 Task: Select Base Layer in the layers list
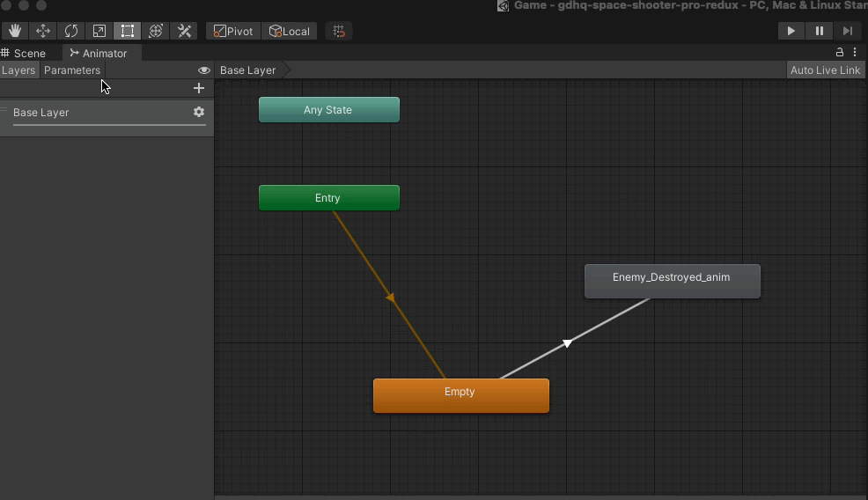(x=107, y=117)
